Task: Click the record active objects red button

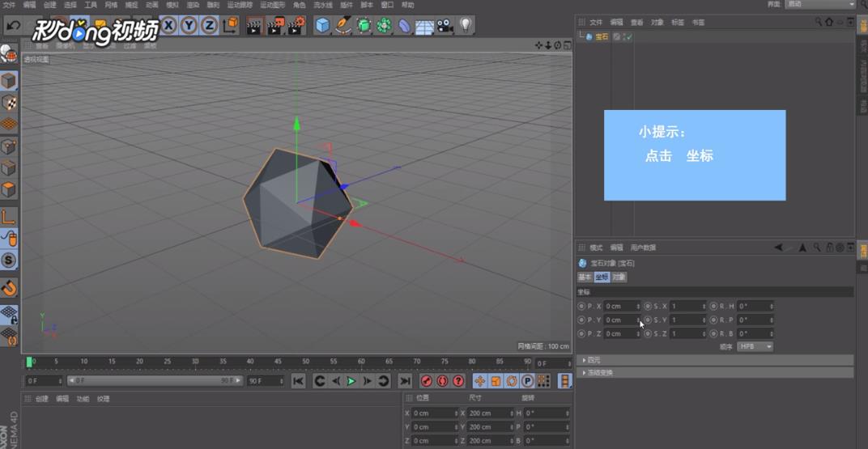Action: [426, 381]
